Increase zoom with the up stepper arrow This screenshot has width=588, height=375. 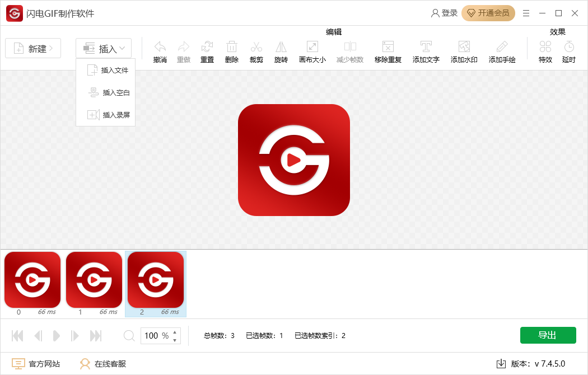click(175, 332)
